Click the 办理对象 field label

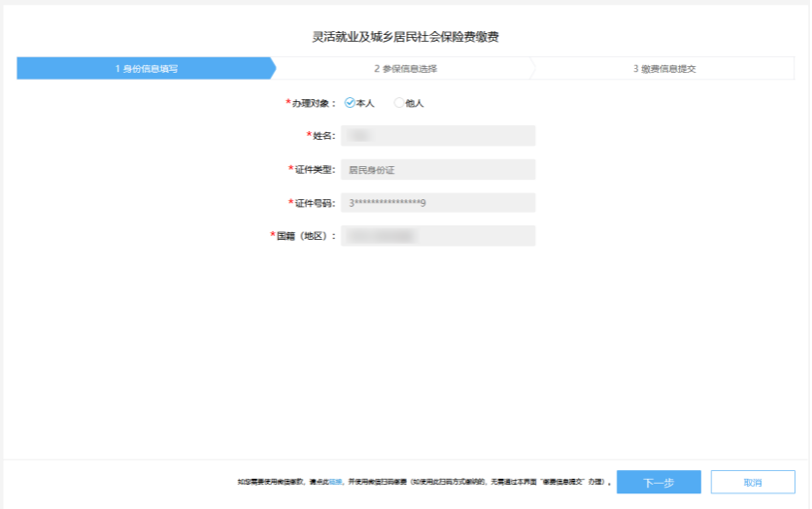[313, 103]
